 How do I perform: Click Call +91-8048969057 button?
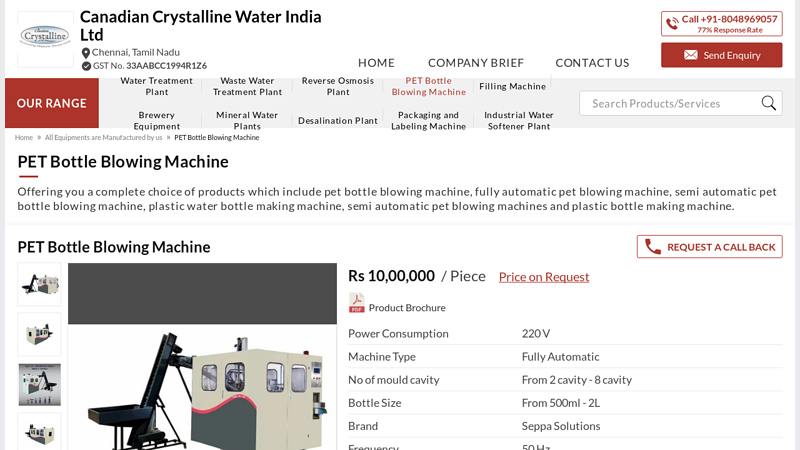pos(721,23)
